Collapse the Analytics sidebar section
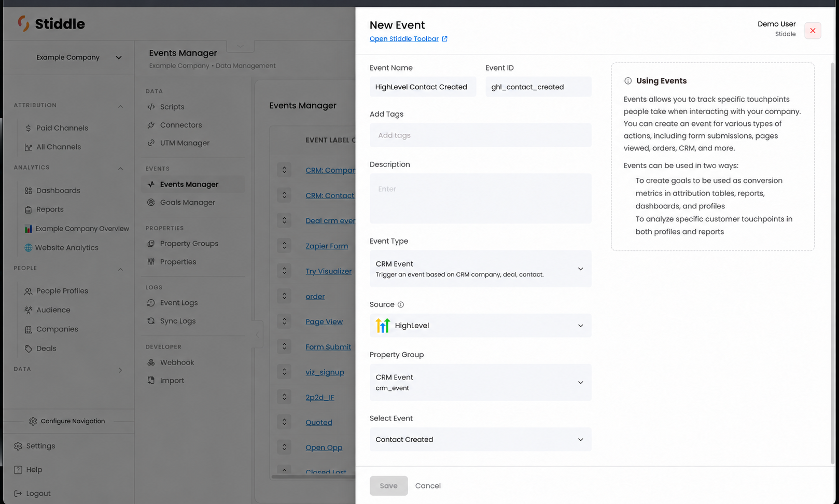The height and width of the screenshot is (504, 839). [x=120, y=169]
